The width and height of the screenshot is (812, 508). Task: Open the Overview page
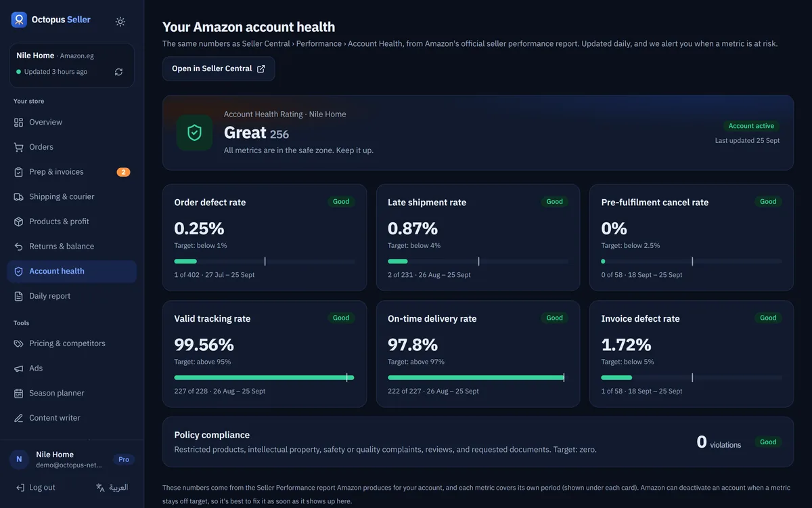[x=72, y=123]
